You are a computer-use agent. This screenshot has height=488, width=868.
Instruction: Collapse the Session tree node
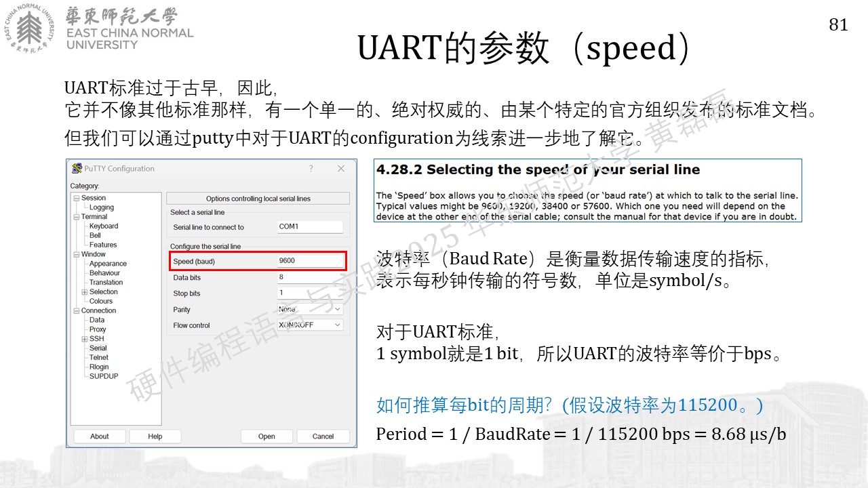(x=77, y=198)
